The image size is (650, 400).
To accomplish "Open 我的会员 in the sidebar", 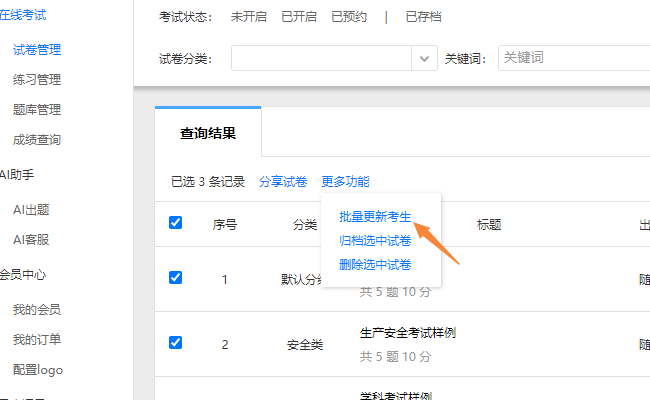I will (x=37, y=310).
